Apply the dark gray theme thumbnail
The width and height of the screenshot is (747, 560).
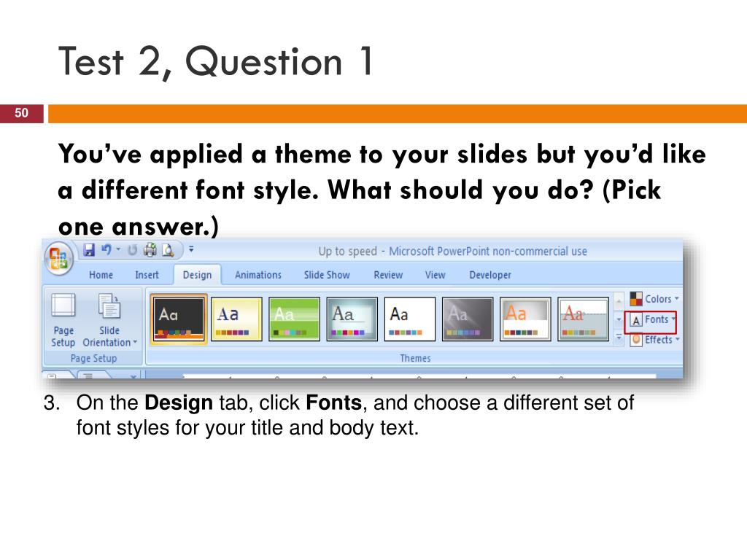468,319
